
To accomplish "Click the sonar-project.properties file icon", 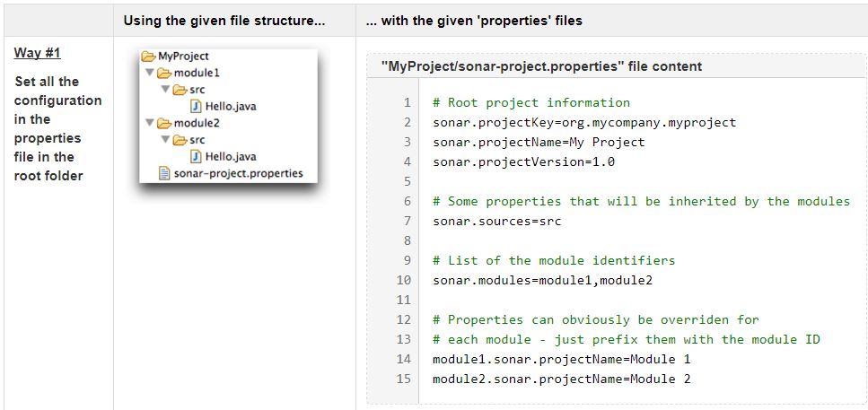I will tap(163, 174).
